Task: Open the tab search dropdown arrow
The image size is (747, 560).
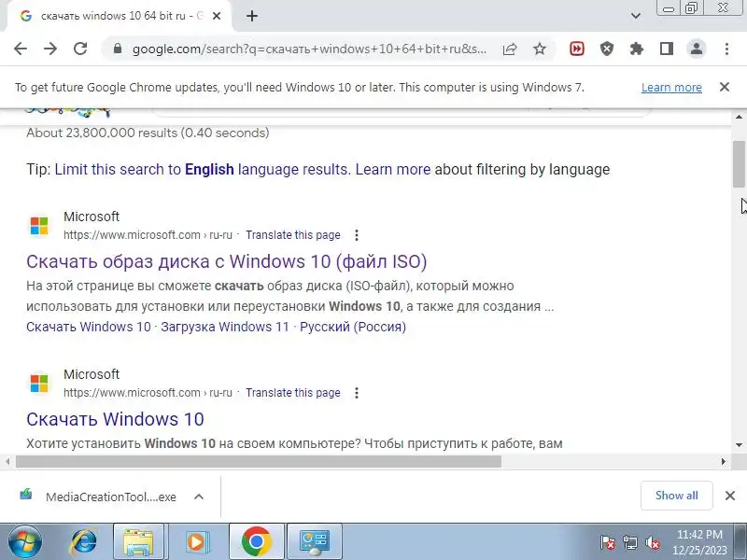Action: click(x=636, y=16)
